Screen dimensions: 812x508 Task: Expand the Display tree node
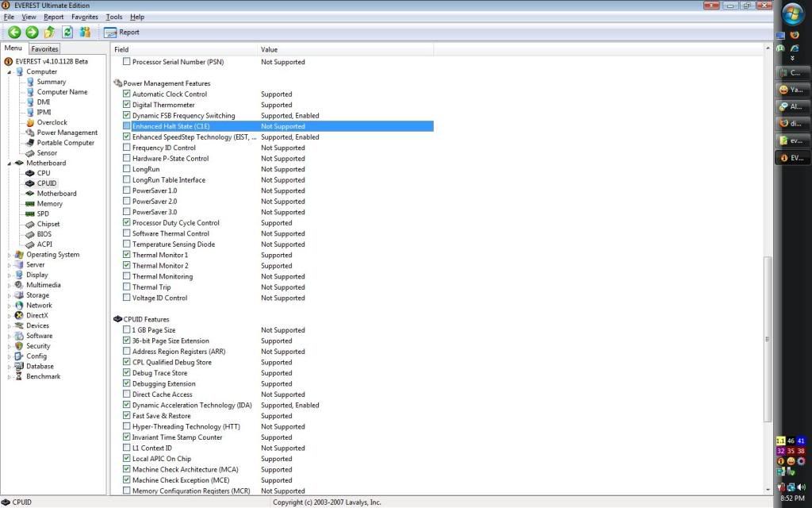tap(9, 275)
